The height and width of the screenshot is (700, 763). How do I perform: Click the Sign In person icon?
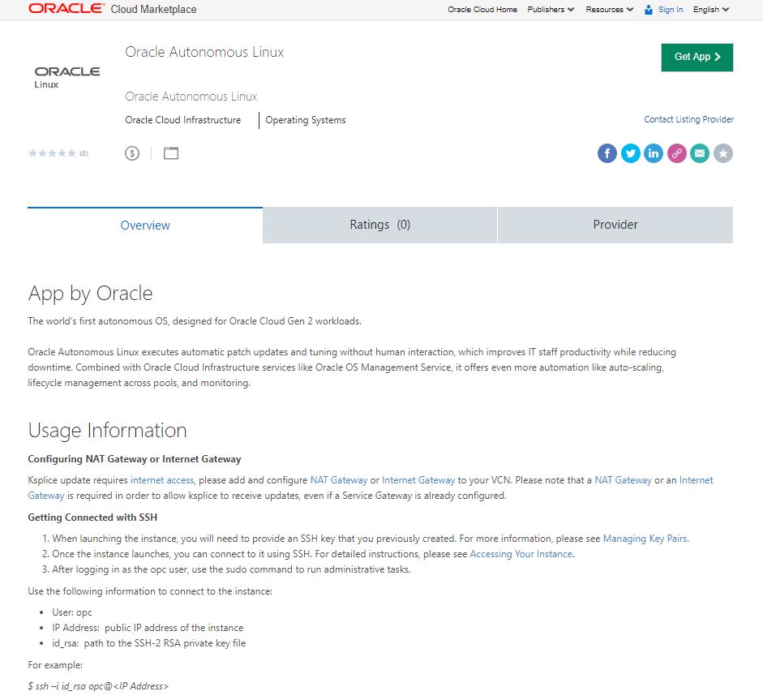coord(647,10)
